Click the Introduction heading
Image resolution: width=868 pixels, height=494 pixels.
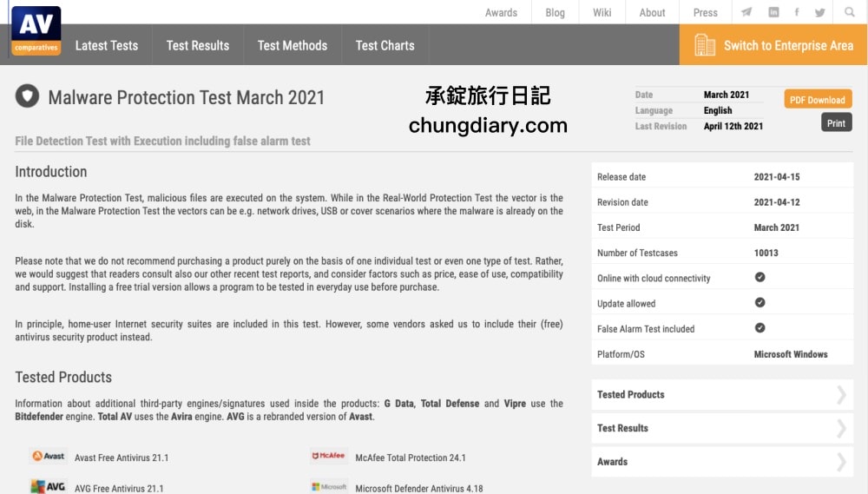(x=51, y=172)
